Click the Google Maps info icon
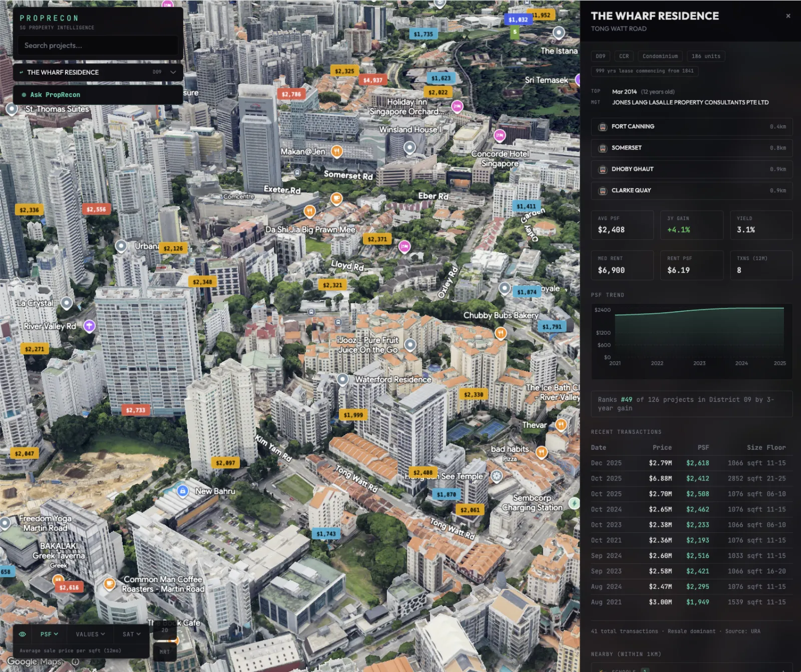 pos(75,661)
